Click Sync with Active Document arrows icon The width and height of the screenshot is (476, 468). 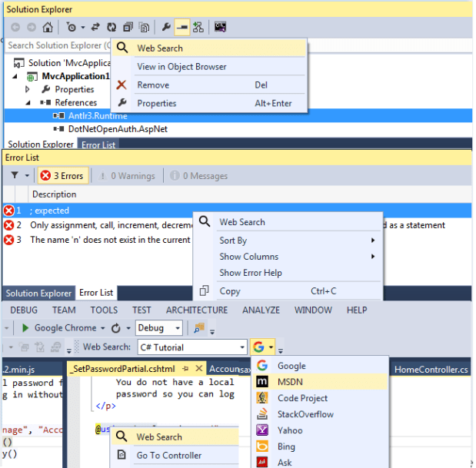coord(95,28)
